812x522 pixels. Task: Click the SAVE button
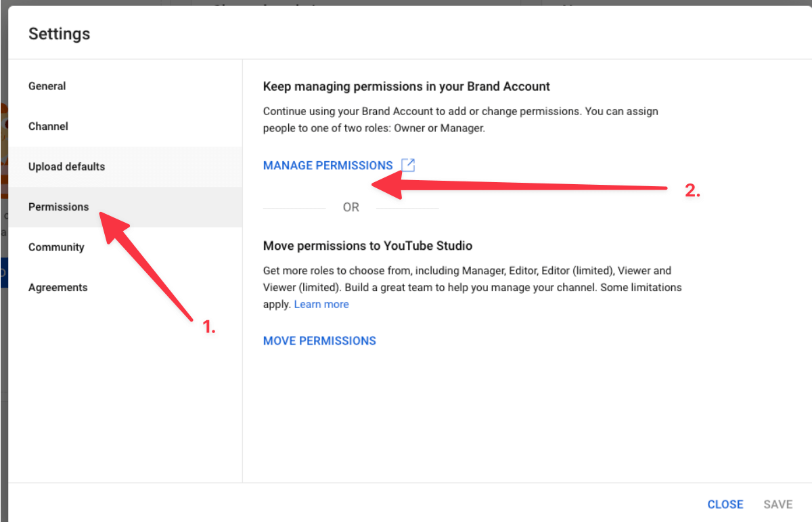[x=778, y=504]
